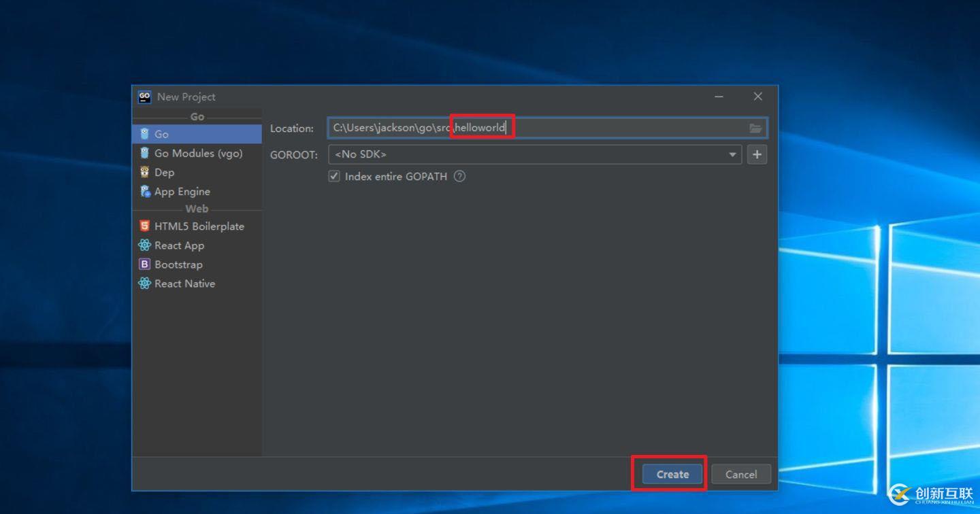Click into the Location path field
980x514 pixels.
pos(548,128)
